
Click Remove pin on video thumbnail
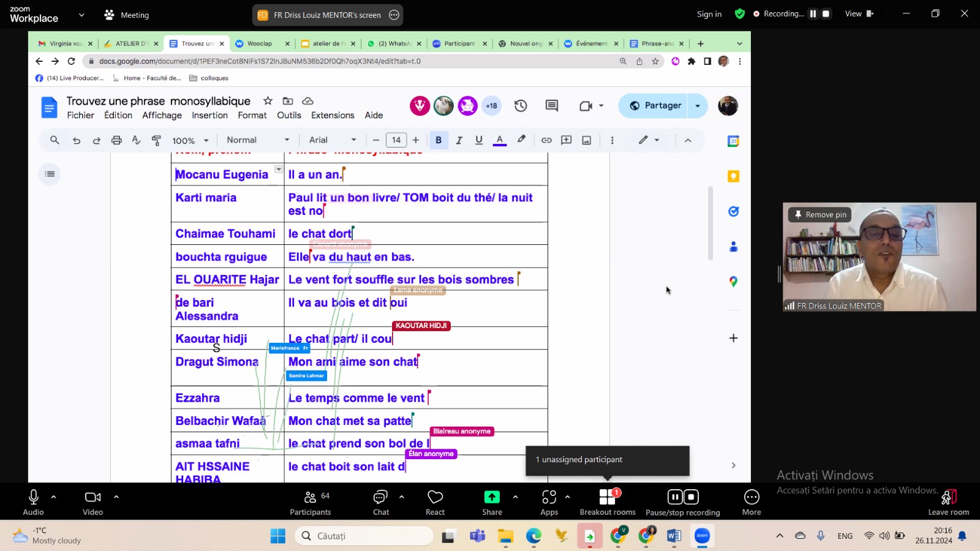point(820,214)
